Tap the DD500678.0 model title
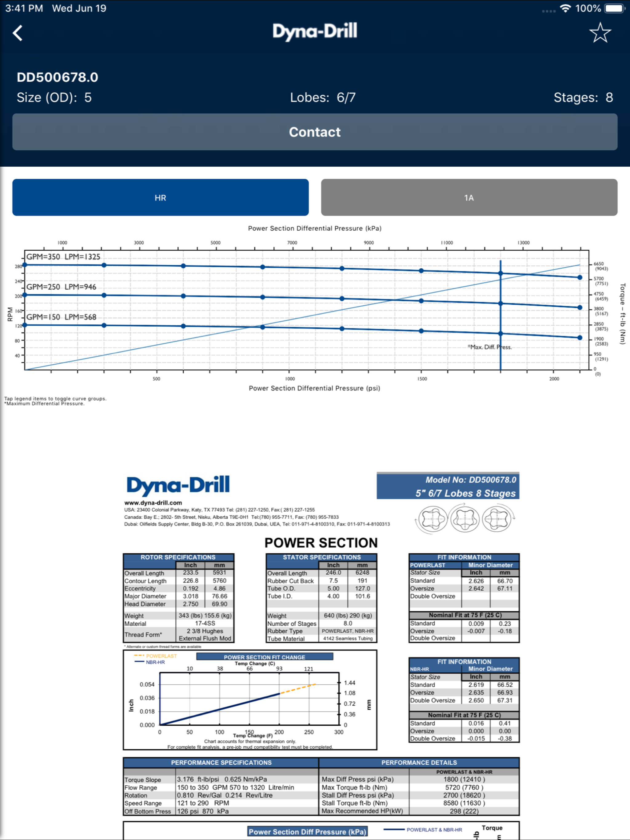Screen dimensions: 630x840 click(x=58, y=77)
